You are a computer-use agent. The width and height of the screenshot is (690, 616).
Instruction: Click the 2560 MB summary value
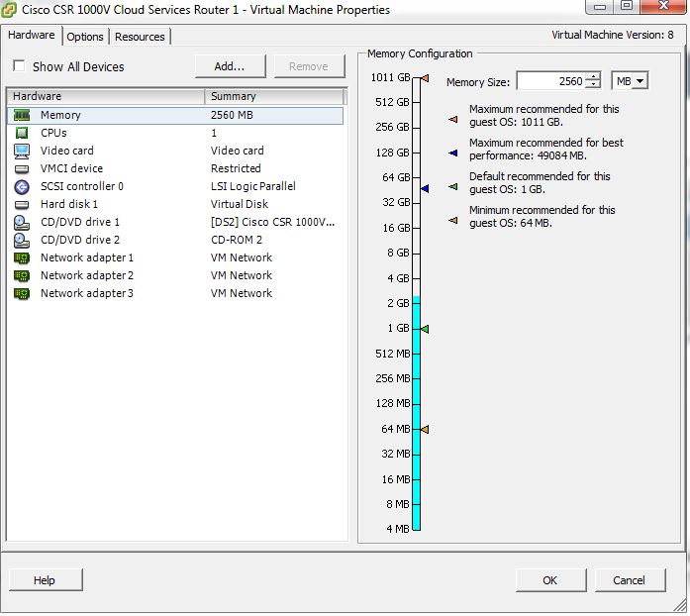[232, 115]
